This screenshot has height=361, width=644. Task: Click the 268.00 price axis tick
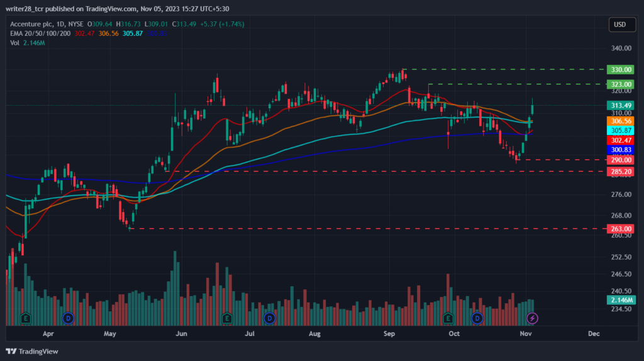(621, 216)
